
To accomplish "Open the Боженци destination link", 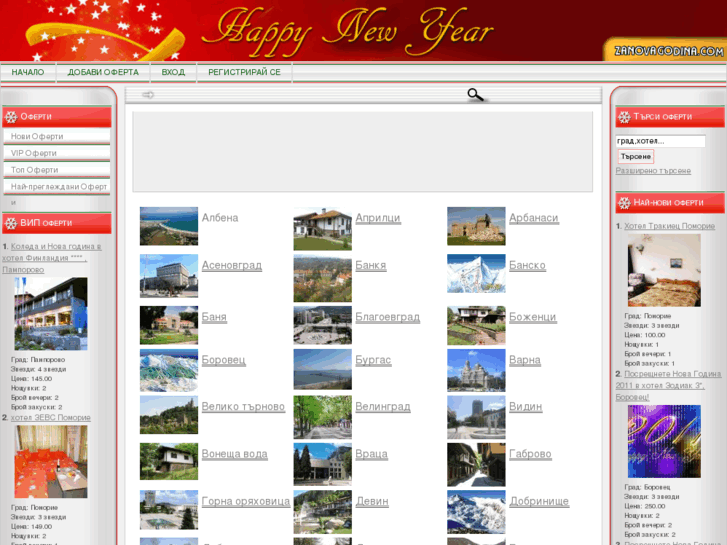I will (532, 317).
